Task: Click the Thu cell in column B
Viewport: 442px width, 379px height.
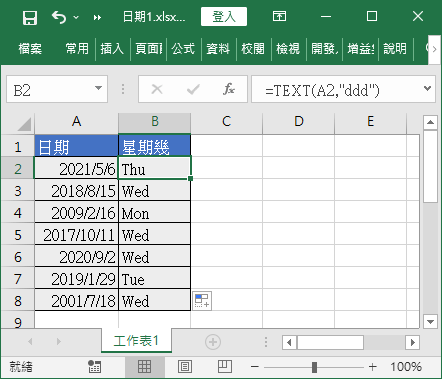Action: click(x=155, y=168)
